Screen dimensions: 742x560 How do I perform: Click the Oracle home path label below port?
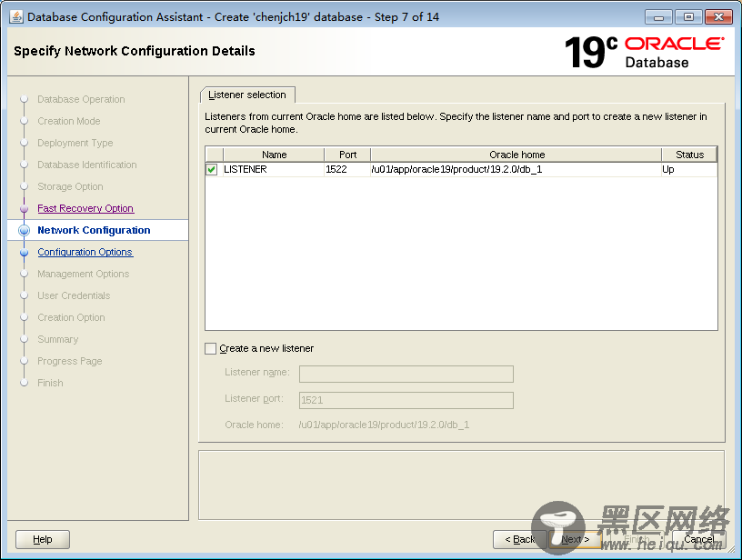click(x=384, y=425)
